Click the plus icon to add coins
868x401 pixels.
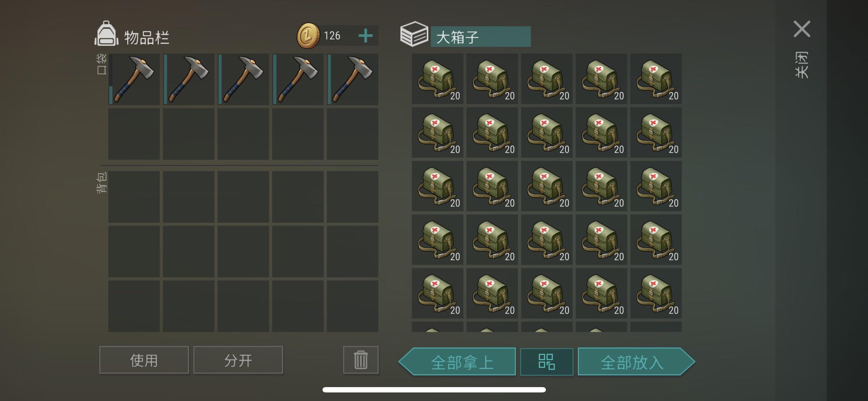click(366, 36)
